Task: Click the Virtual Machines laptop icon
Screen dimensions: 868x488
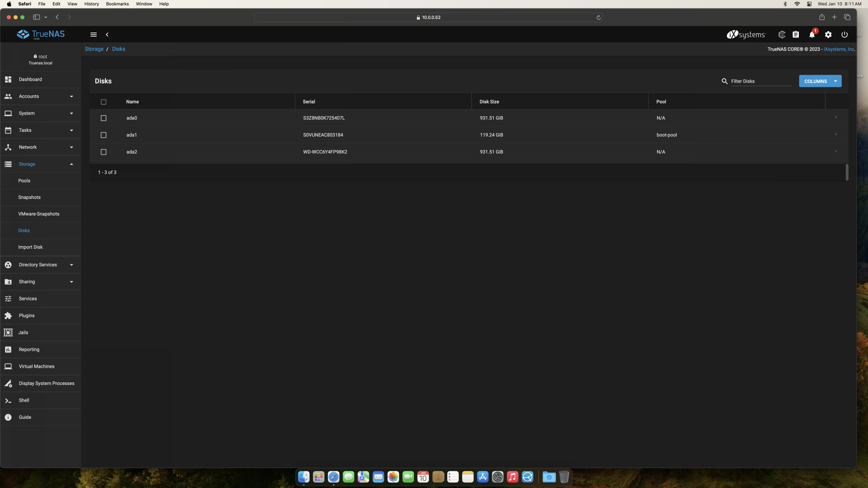Action: point(8,366)
